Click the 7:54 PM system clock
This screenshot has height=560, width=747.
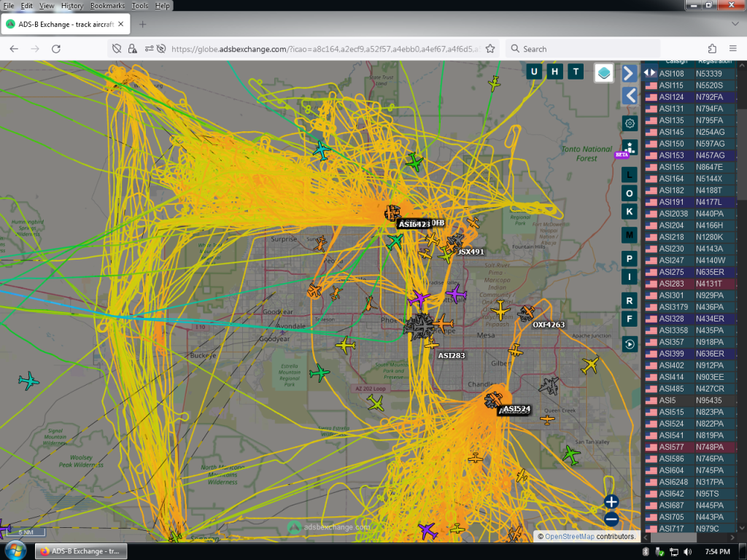717,551
